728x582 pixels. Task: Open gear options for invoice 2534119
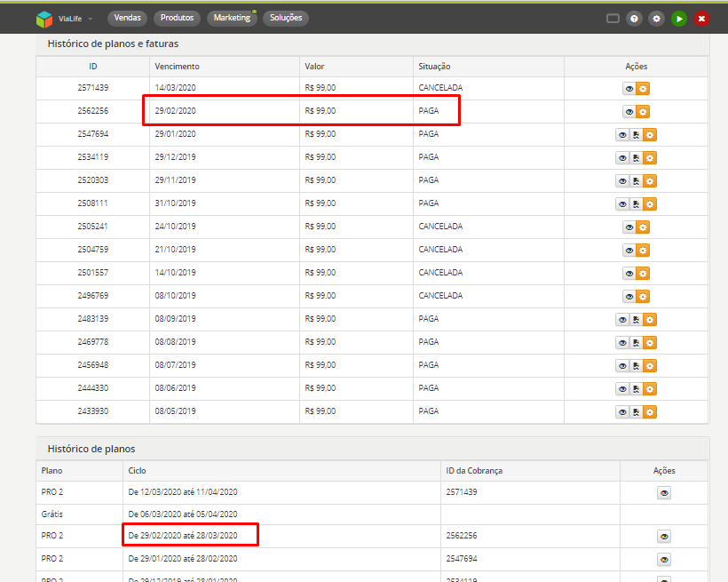(650, 158)
